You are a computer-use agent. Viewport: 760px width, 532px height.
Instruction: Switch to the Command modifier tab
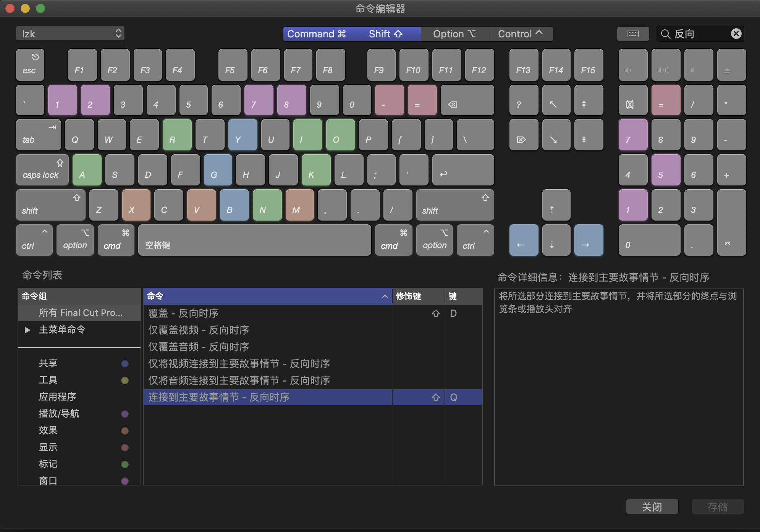pos(317,34)
